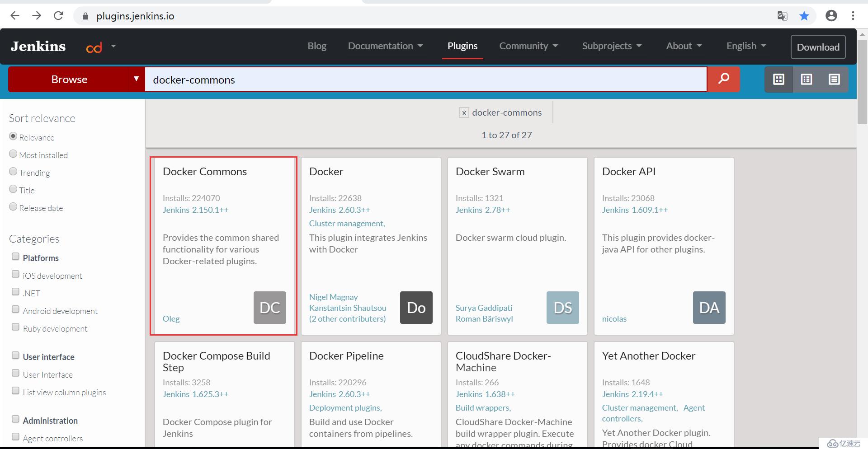This screenshot has width=868, height=449.
Task: Open the English language dropdown
Action: pyautogui.click(x=746, y=46)
